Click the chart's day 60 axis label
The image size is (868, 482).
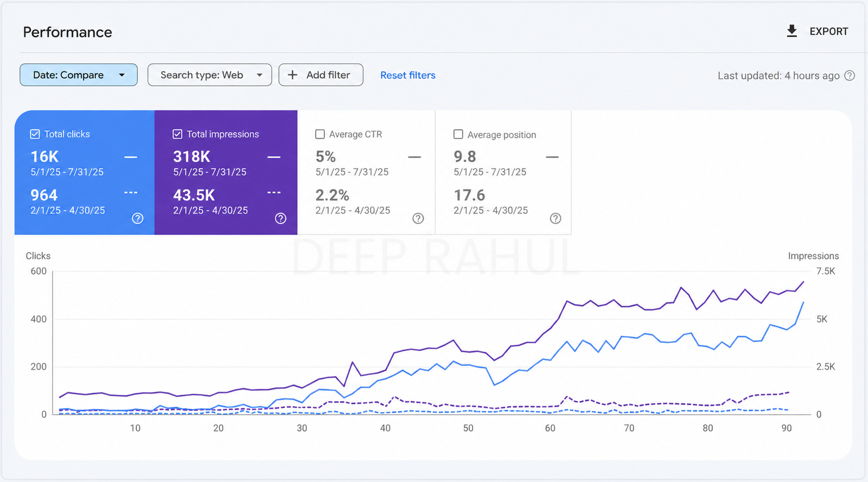tap(550, 428)
